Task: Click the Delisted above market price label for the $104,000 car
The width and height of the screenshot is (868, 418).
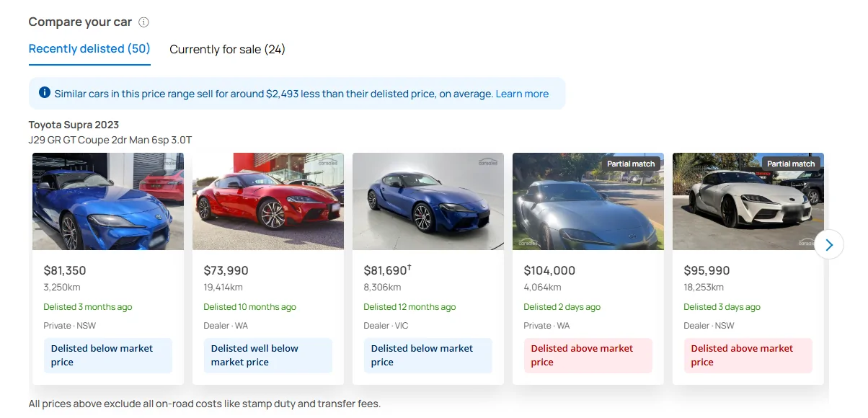Action: point(588,355)
